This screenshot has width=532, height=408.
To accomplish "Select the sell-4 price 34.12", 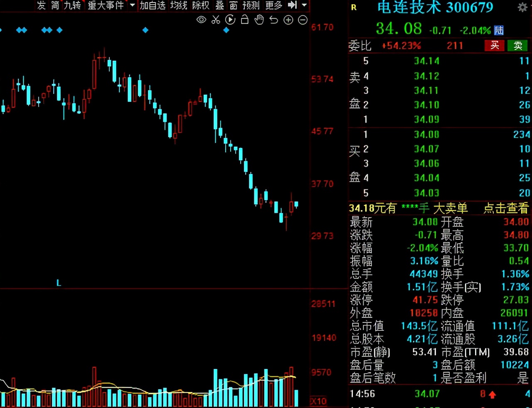I will [x=426, y=76].
